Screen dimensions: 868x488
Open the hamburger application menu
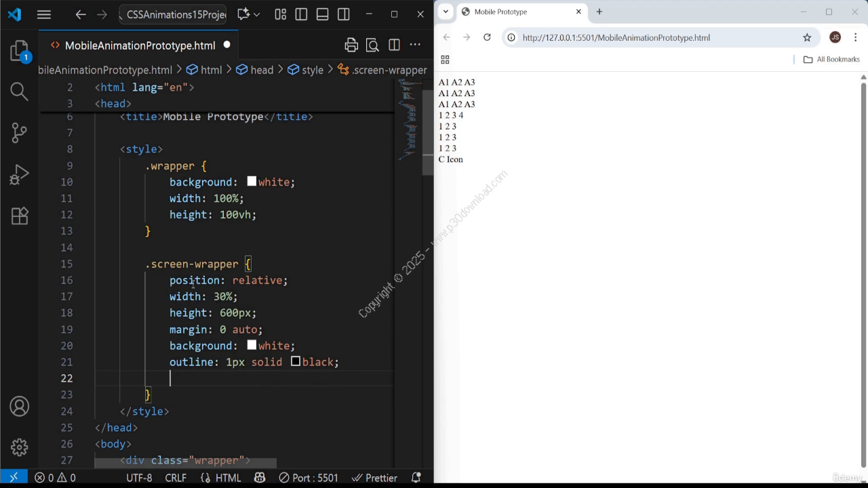click(44, 14)
